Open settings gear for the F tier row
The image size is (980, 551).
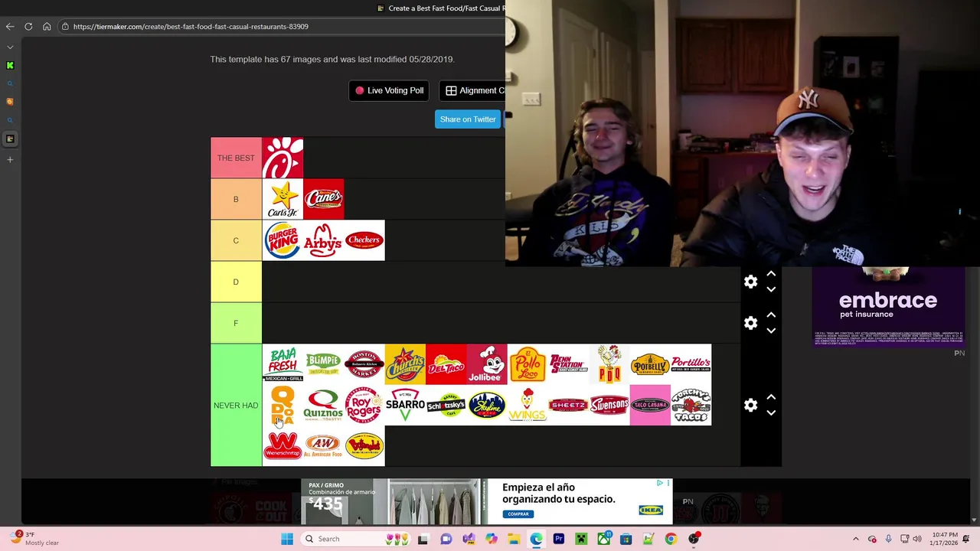click(750, 323)
